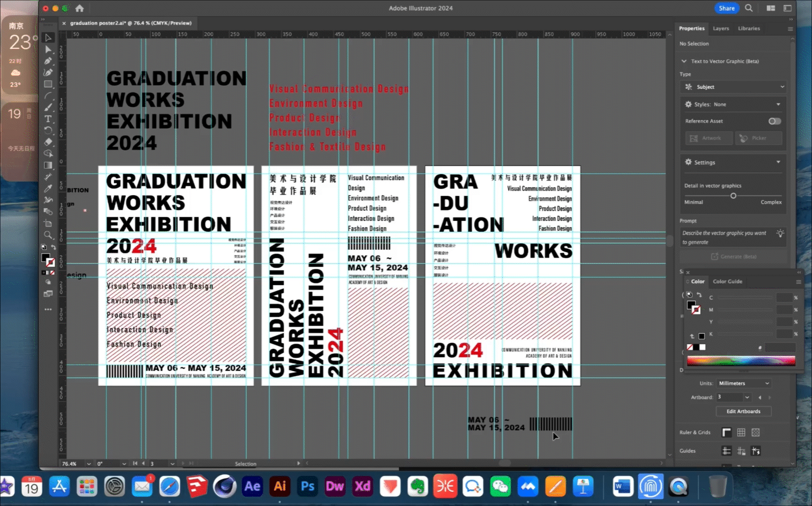Click the Artwork reference button
The width and height of the screenshot is (812, 506).
[x=709, y=138]
